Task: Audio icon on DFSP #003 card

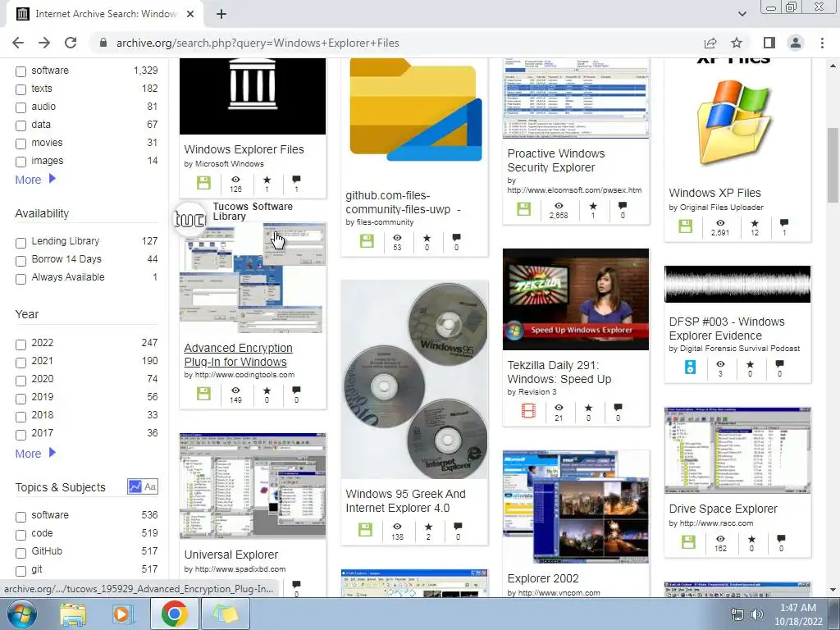Action: 690,367
